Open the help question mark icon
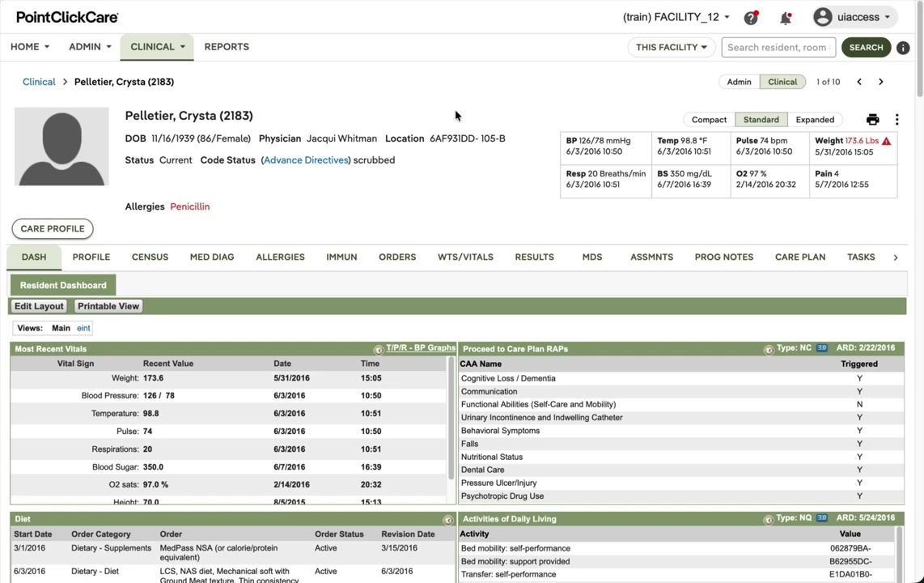Image resolution: width=924 pixels, height=583 pixels. tap(751, 18)
